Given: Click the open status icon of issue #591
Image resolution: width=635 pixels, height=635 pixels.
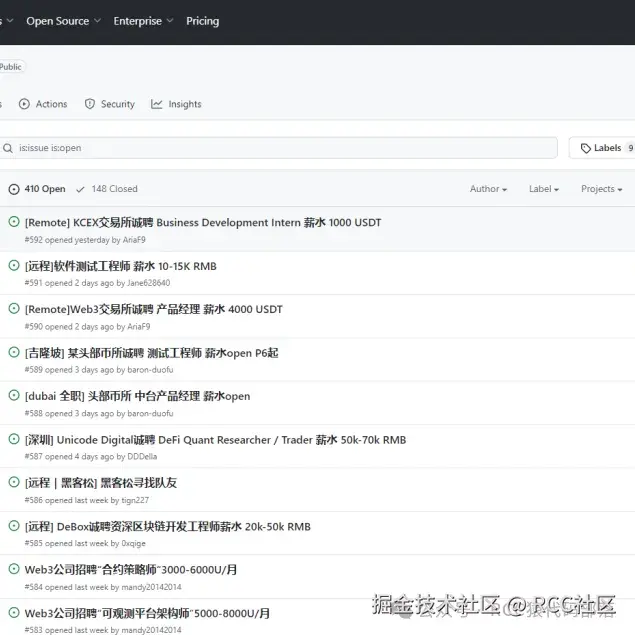Looking at the screenshot, I should [x=14, y=265].
